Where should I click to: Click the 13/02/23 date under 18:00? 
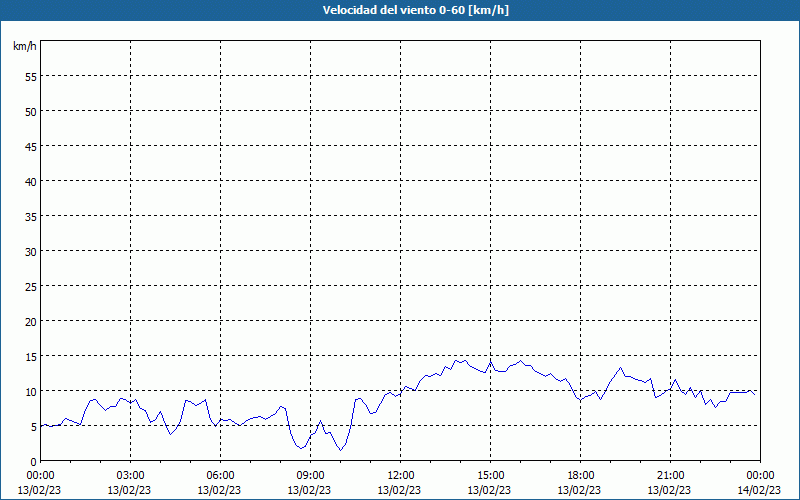[x=579, y=490]
